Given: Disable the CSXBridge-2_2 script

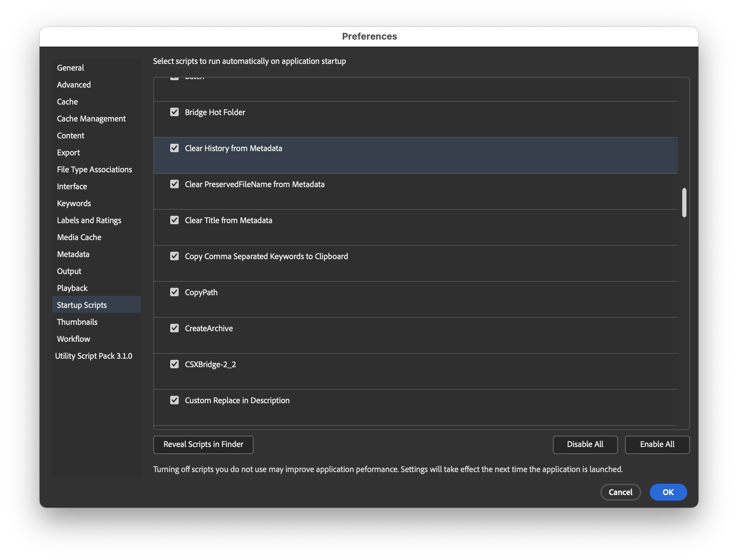Looking at the screenshot, I should pyautogui.click(x=174, y=364).
